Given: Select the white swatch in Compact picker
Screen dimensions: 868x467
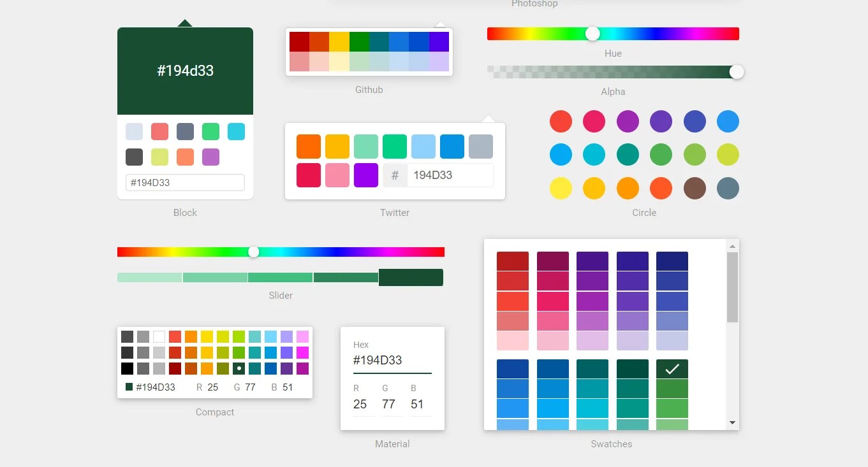Looking at the screenshot, I should point(159,336).
